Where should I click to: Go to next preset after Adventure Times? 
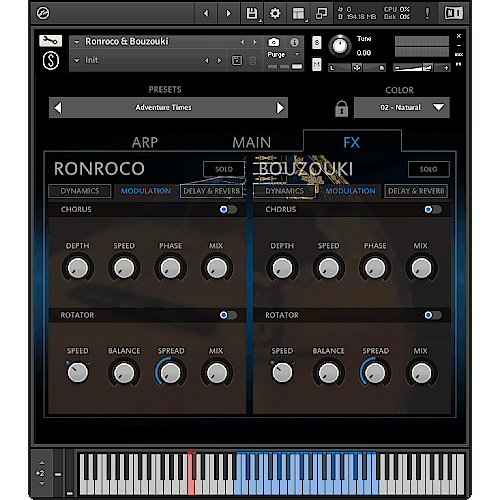point(280,108)
